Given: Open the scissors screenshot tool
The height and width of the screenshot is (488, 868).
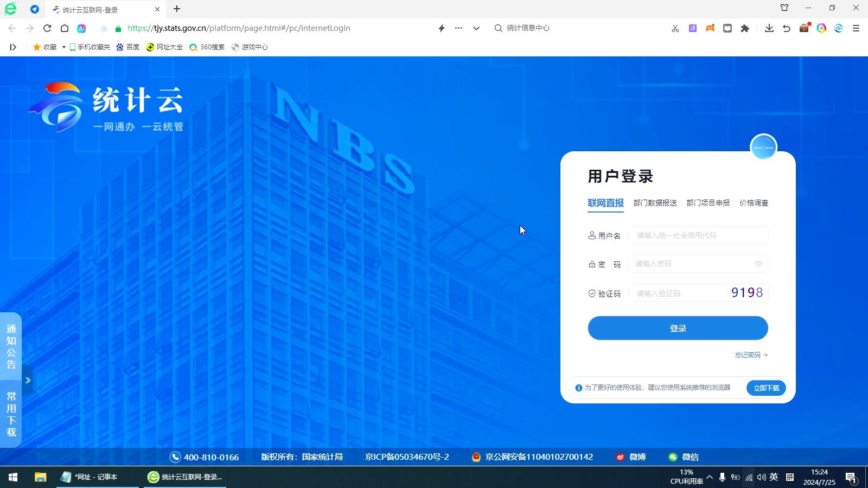Looking at the screenshot, I should pyautogui.click(x=675, y=28).
